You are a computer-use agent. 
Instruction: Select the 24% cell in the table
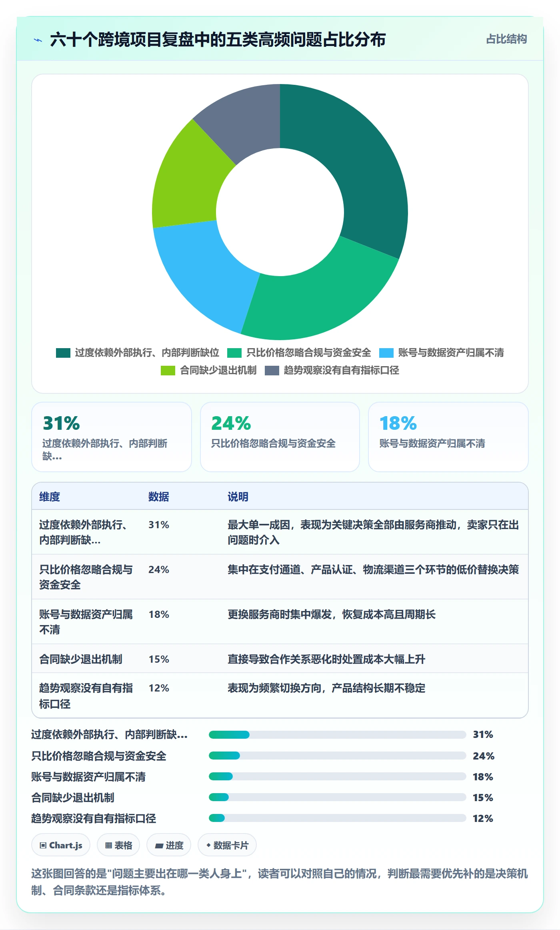159,569
